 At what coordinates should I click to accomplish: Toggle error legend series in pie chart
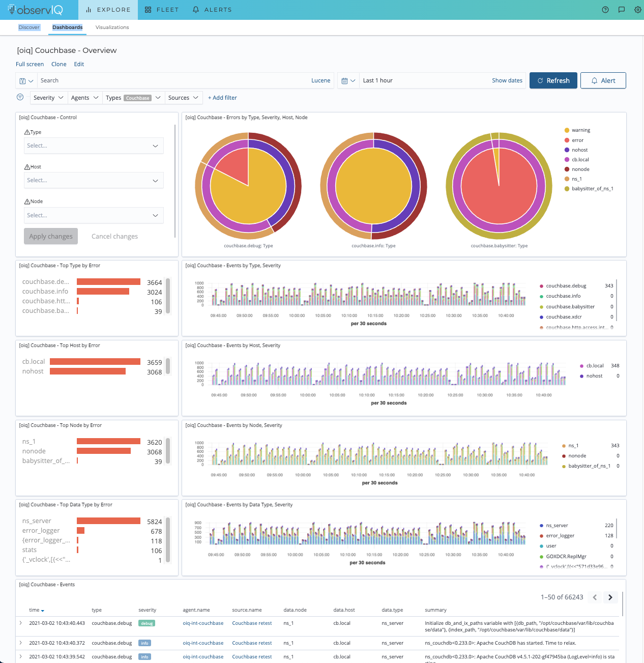574,140
